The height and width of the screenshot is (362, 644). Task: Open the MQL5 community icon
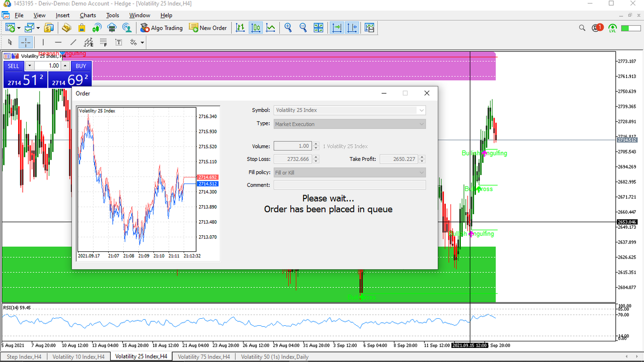pos(127,28)
